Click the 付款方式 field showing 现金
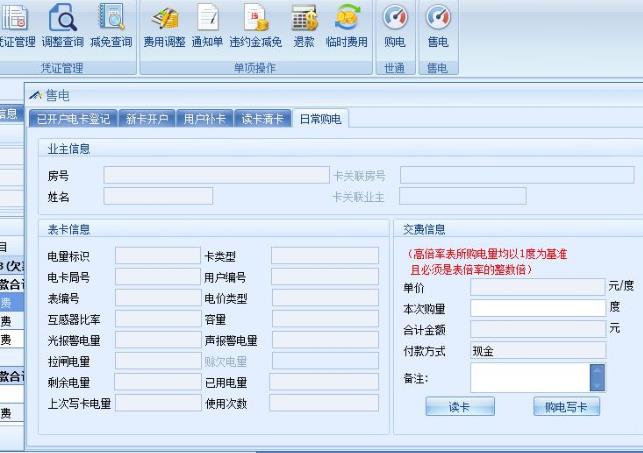The width and height of the screenshot is (643, 453). pos(537,351)
